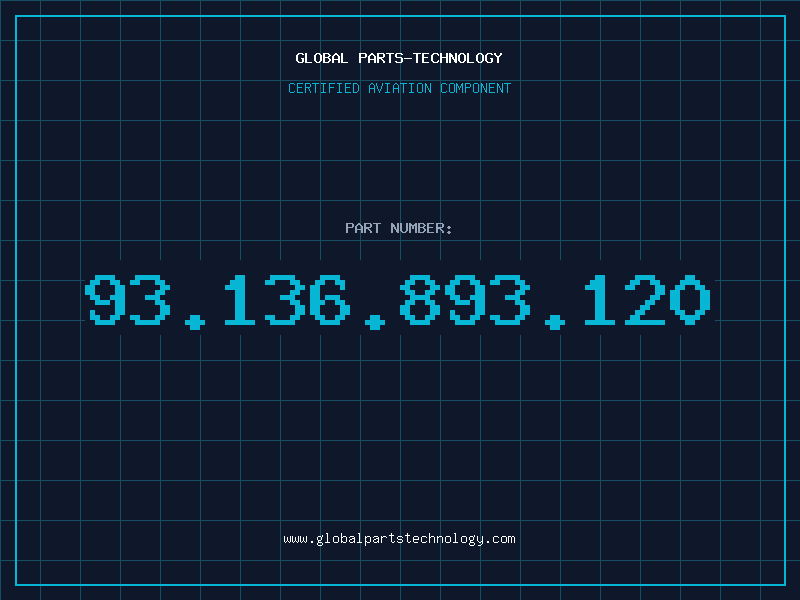Select the 'CERTIFIED AVIATION COMPONENT' subtitle
The height and width of the screenshot is (600, 800).
pos(399,88)
